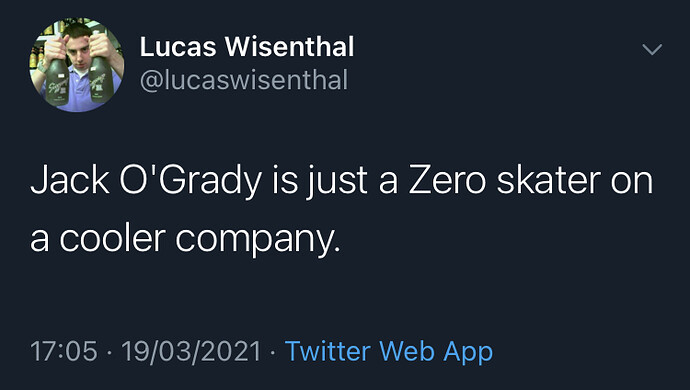Select the 17:05 timestamp
The height and width of the screenshot is (390, 690).
pos(64,351)
